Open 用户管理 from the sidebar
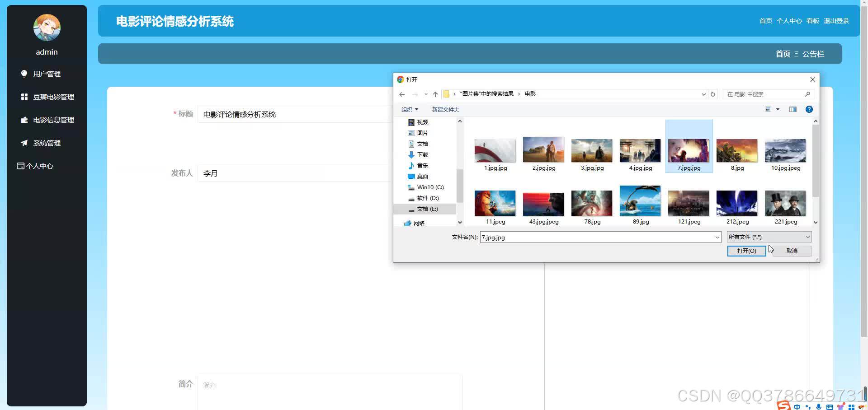868x410 pixels. [x=47, y=74]
